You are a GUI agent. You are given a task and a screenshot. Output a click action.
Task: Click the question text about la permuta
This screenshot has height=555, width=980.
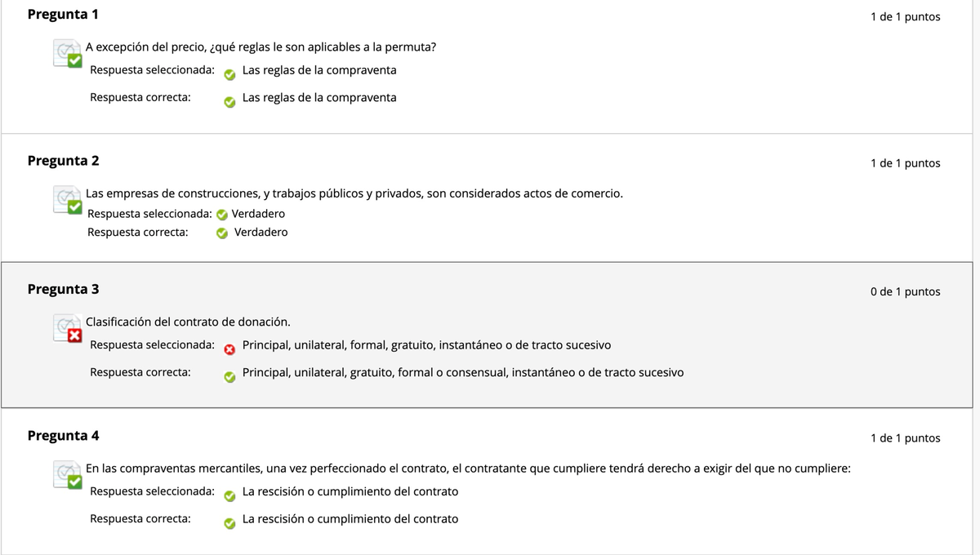click(x=261, y=47)
